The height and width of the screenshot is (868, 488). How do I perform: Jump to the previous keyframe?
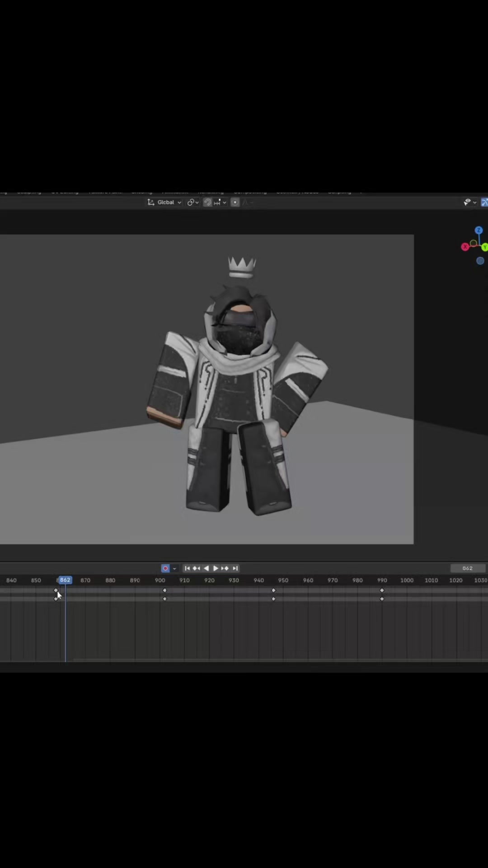coord(197,568)
